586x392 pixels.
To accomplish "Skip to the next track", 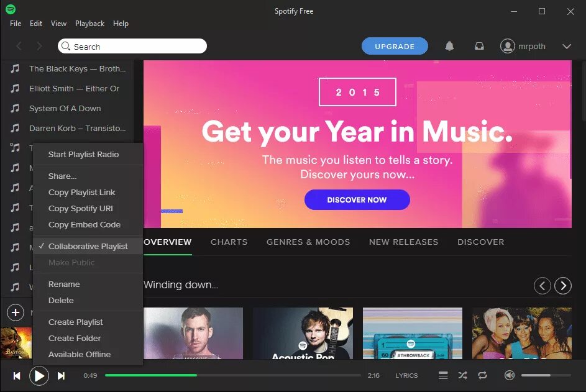I will click(61, 376).
